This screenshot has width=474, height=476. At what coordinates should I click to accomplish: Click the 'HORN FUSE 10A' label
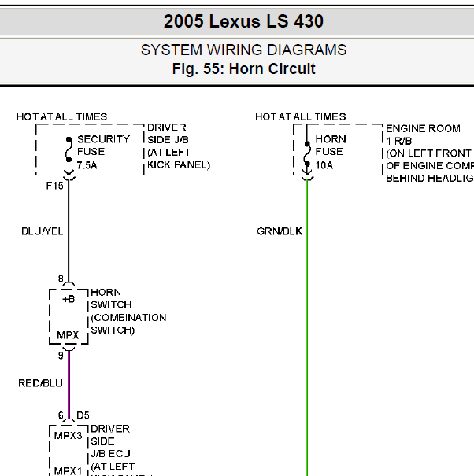coord(331,152)
